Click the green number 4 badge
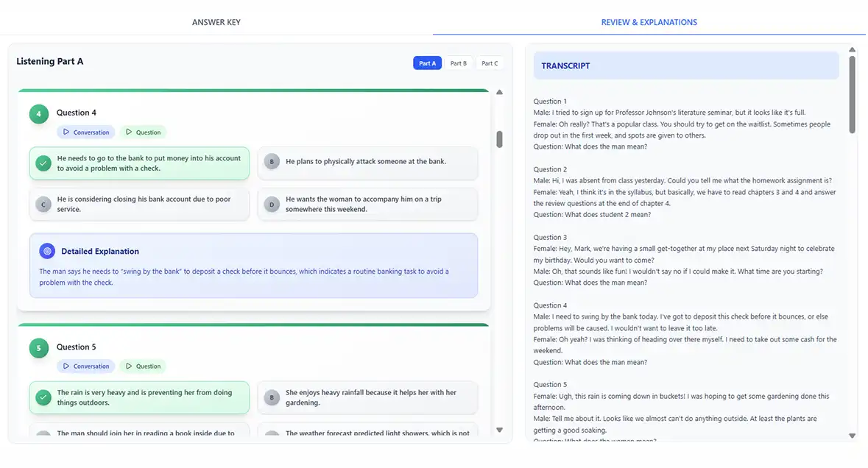Screen dimensions: 868x468 39,114
